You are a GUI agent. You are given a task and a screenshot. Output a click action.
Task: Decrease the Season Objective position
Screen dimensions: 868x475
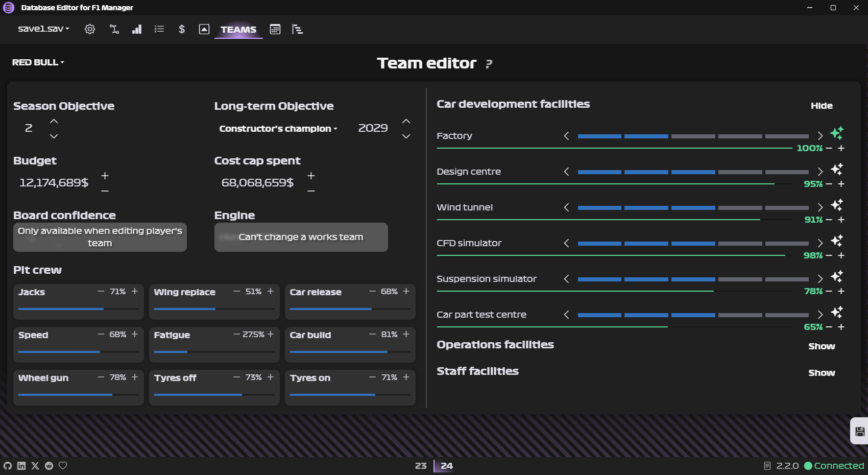54,136
